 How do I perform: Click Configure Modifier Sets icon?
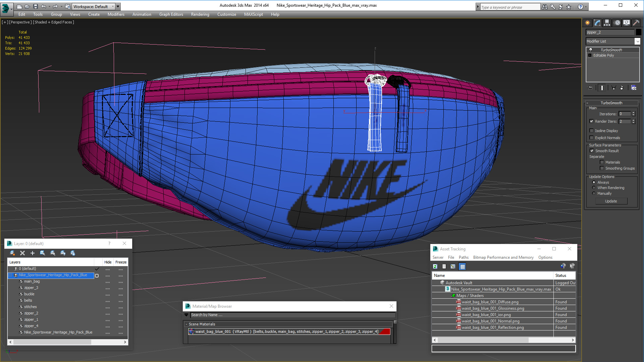point(634,88)
